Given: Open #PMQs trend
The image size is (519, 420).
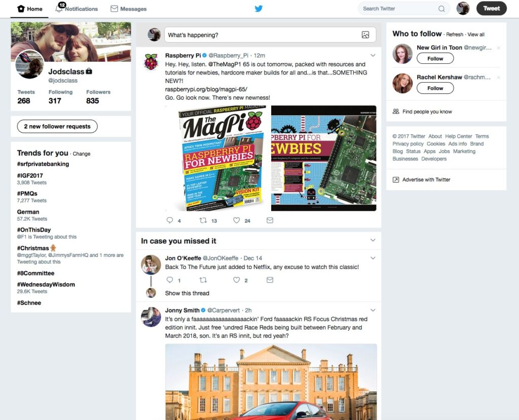Looking at the screenshot, I should point(27,194).
